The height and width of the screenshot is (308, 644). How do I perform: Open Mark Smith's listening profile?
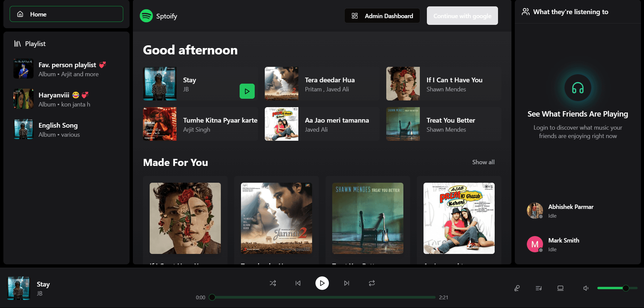click(x=535, y=244)
